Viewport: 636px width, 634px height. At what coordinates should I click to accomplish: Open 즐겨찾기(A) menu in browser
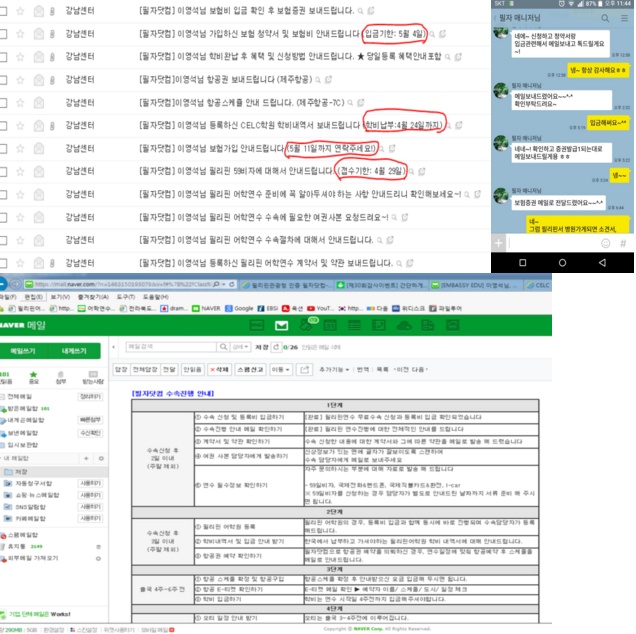(93, 297)
